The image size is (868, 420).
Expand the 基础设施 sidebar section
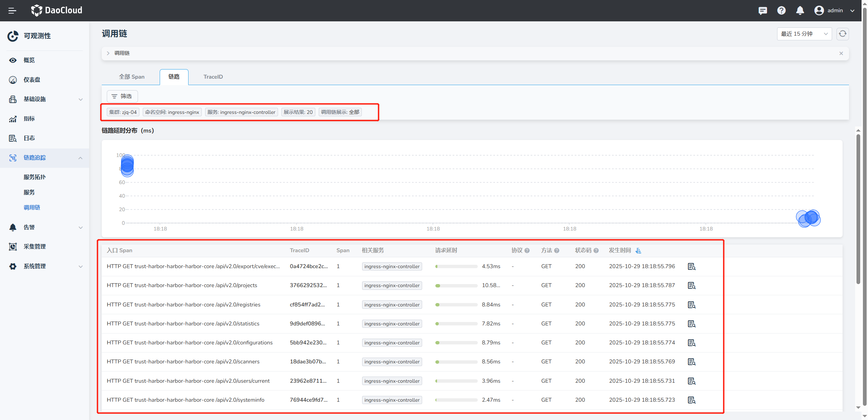[81, 99]
